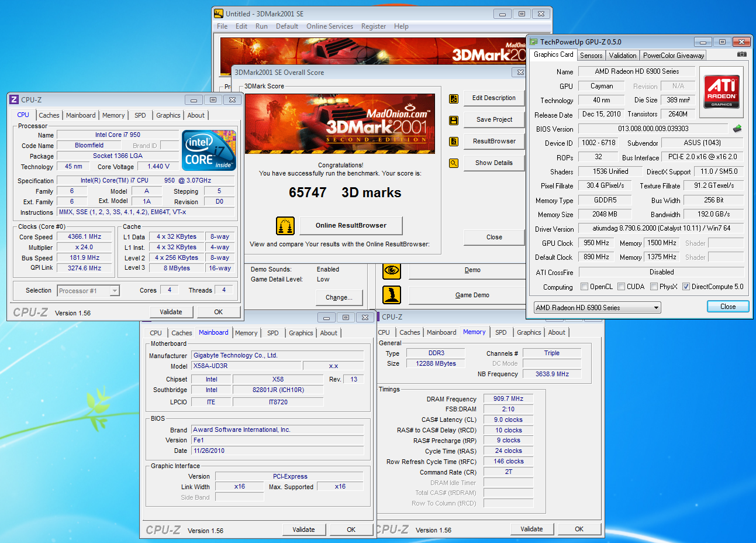Click Validate in Mainboard CPU-Z window

303,530
